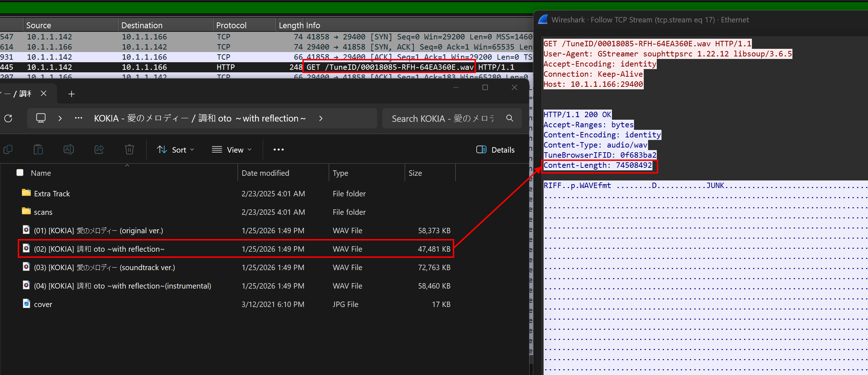Click the search magnifier icon
The width and height of the screenshot is (868, 375).
510,118
